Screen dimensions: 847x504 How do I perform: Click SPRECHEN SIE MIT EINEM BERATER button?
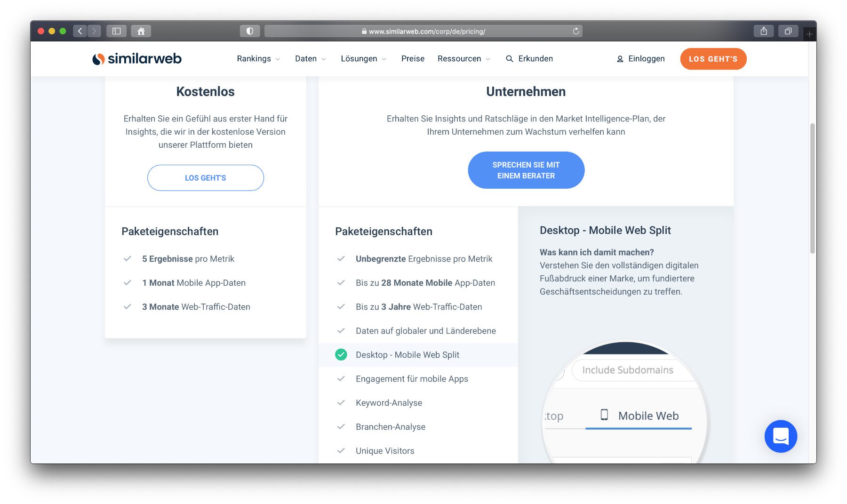pos(526,170)
